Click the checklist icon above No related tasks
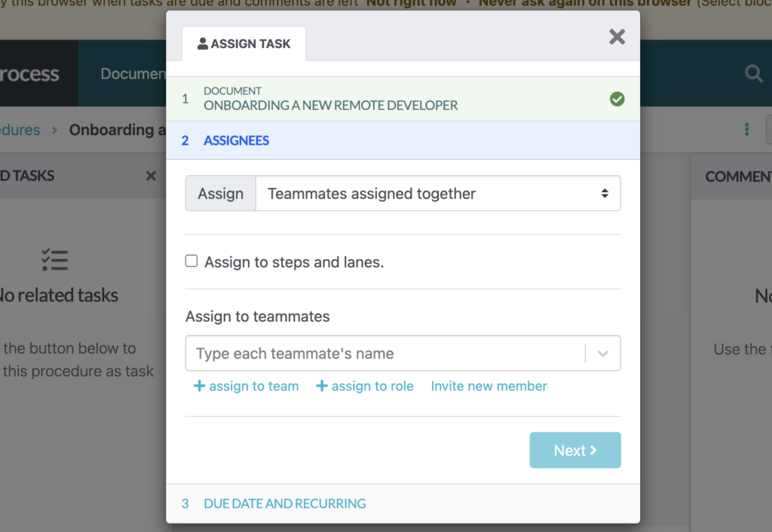 (55, 259)
